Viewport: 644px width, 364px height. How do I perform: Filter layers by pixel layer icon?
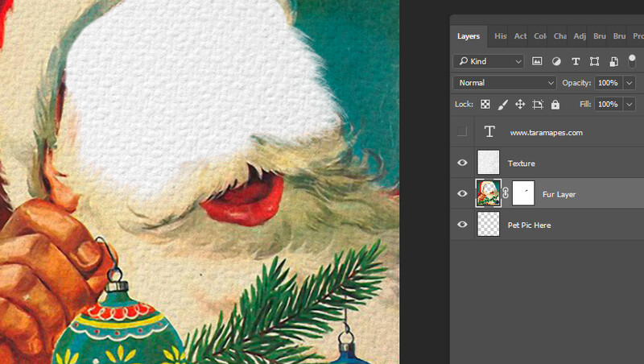[x=537, y=61]
